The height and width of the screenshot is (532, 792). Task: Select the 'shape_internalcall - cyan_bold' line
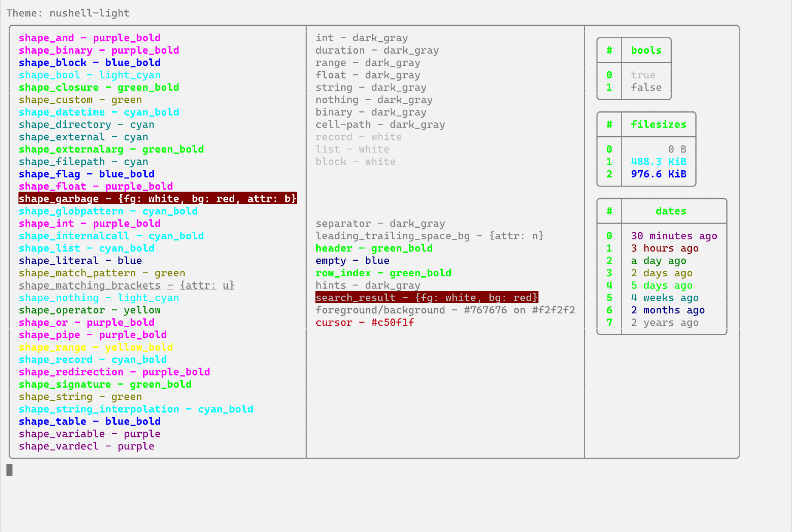111,236
